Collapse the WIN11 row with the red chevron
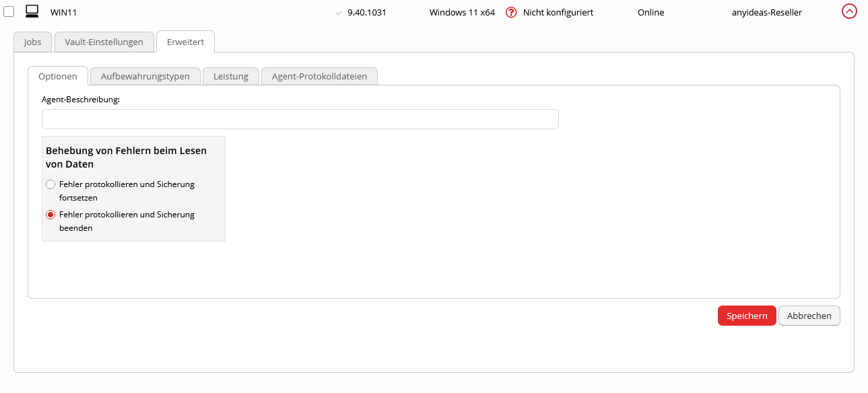 (849, 11)
